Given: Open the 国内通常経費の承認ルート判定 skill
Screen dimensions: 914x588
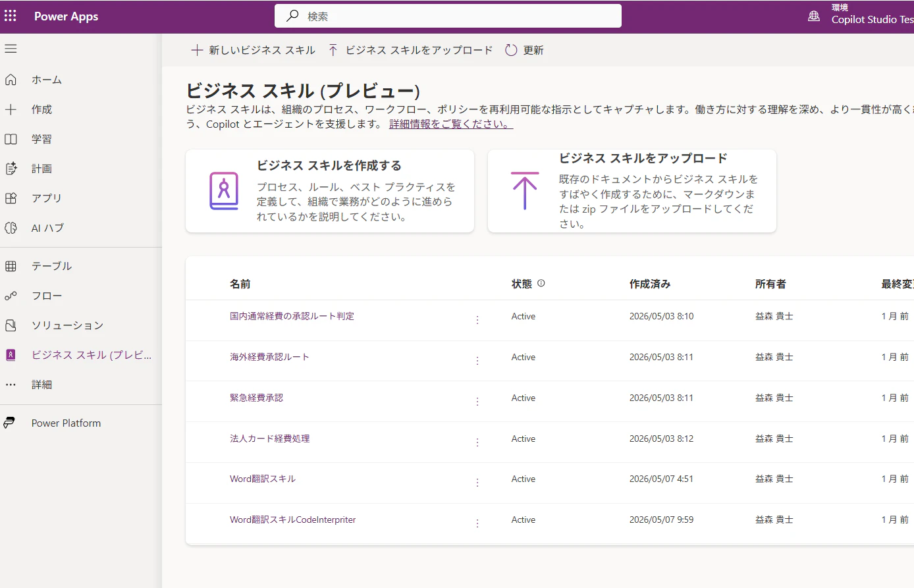Looking at the screenshot, I should 292,316.
